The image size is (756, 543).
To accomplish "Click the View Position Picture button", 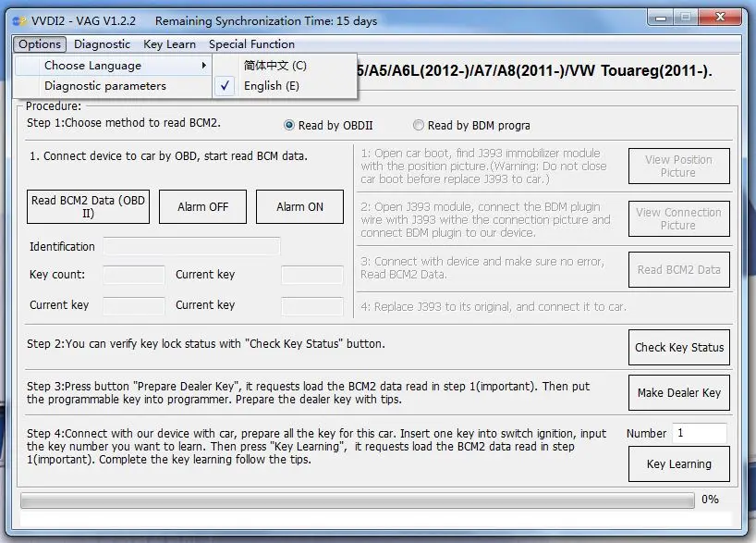I will (678, 166).
